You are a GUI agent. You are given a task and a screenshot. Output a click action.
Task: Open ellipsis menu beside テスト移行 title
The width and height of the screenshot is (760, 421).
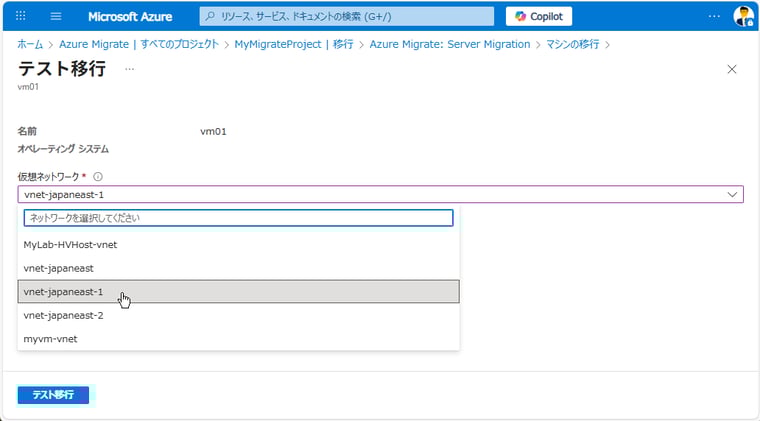129,69
